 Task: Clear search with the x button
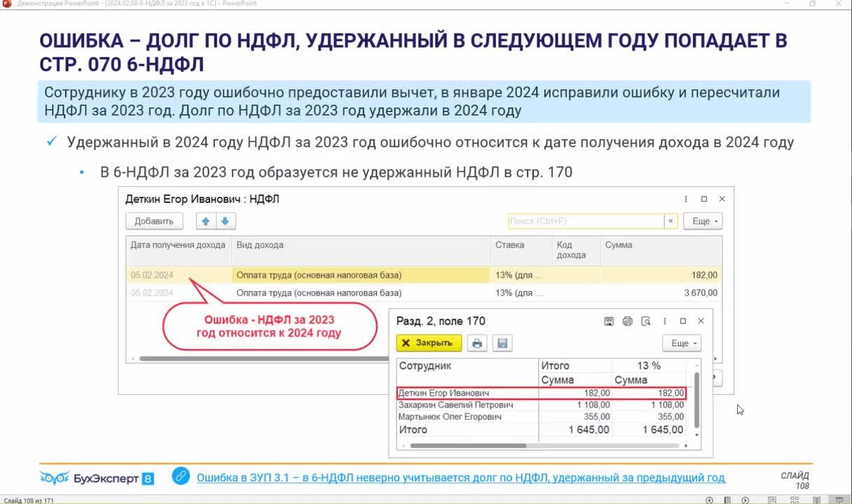671,221
